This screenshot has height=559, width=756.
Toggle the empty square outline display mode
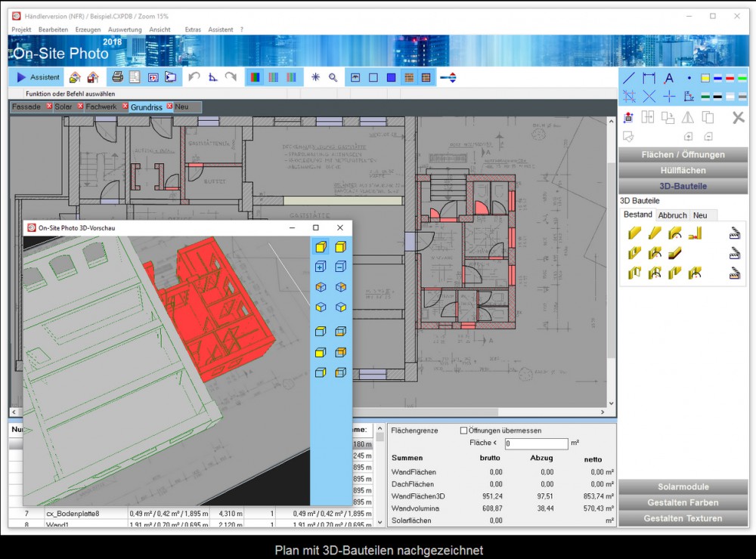pos(373,78)
